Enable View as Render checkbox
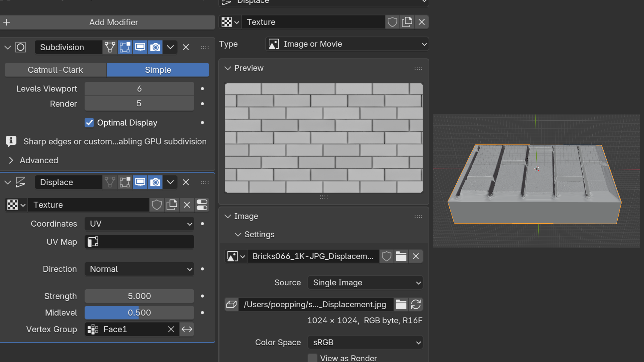The height and width of the screenshot is (362, 644). (x=312, y=358)
